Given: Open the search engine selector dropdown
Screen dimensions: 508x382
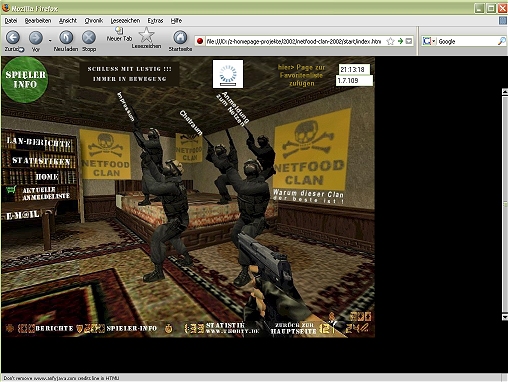Looking at the screenshot, I should [434, 41].
